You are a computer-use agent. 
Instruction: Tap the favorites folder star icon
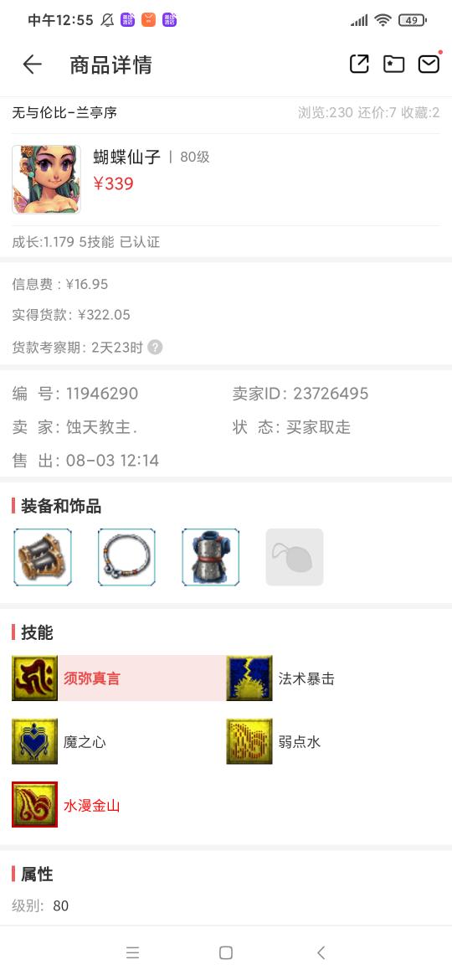(394, 64)
